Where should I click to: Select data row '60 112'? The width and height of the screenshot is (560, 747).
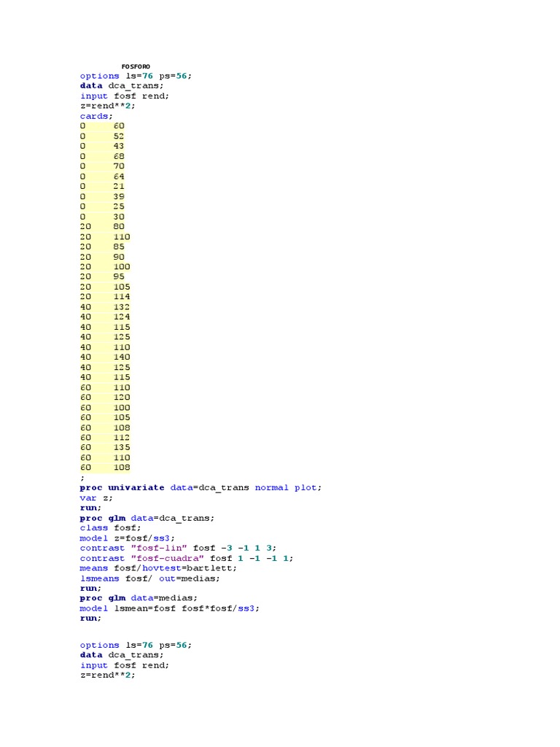click(105, 438)
